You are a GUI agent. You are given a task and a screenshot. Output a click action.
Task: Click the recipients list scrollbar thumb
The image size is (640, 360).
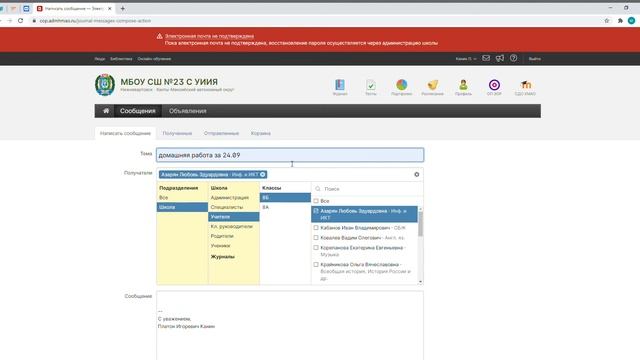pyautogui.click(x=420, y=224)
